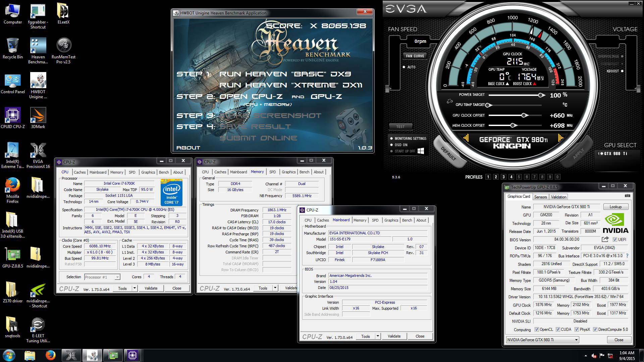The image size is (644, 362).
Task: Open EVGA PrecisionX 16 desktop icon
Action: click(x=38, y=150)
